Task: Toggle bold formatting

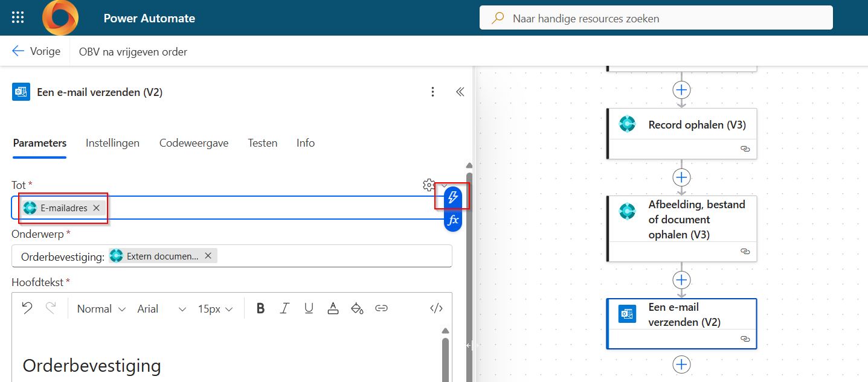Action: [260, 308]
